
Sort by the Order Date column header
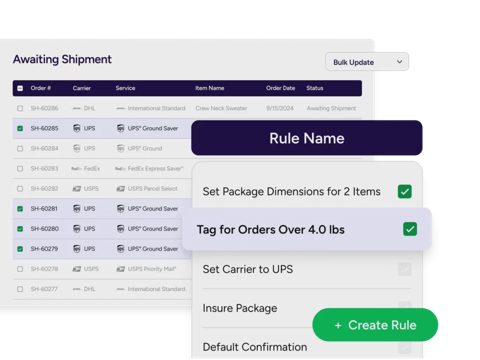point(281,88)
